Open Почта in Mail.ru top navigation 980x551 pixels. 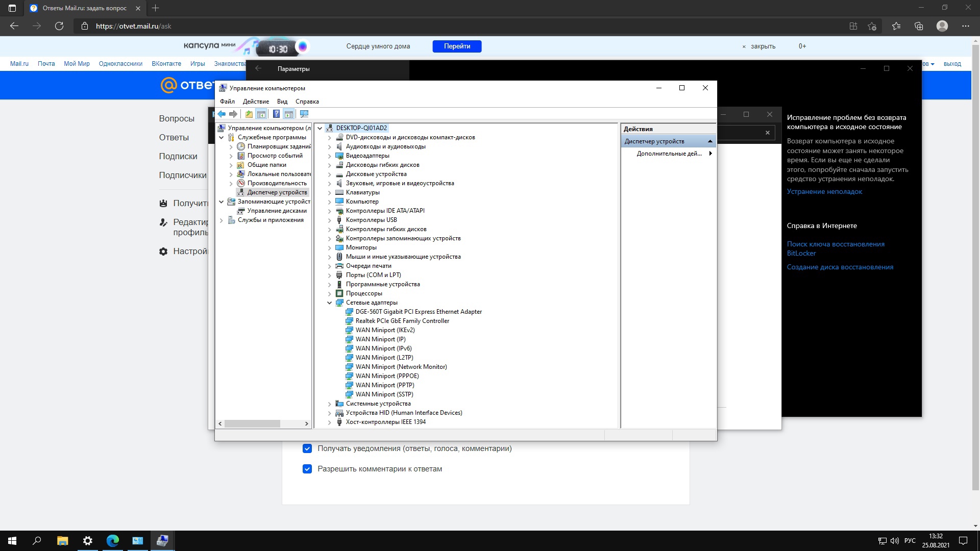click(46, 64)
